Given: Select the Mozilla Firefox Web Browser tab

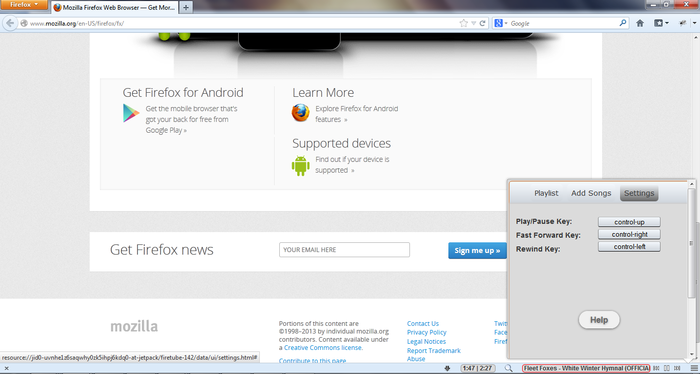Looking at the screenshot, I should click(115, 7).
